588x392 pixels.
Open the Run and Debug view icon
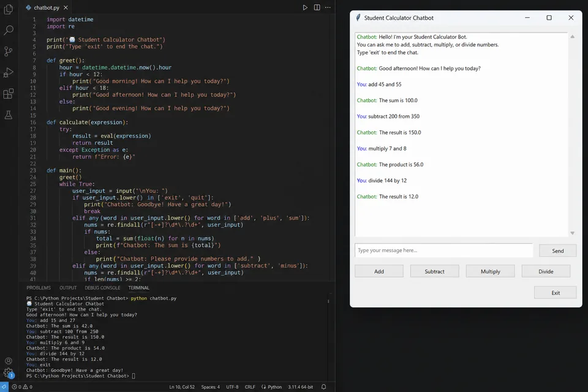point(8,72)
